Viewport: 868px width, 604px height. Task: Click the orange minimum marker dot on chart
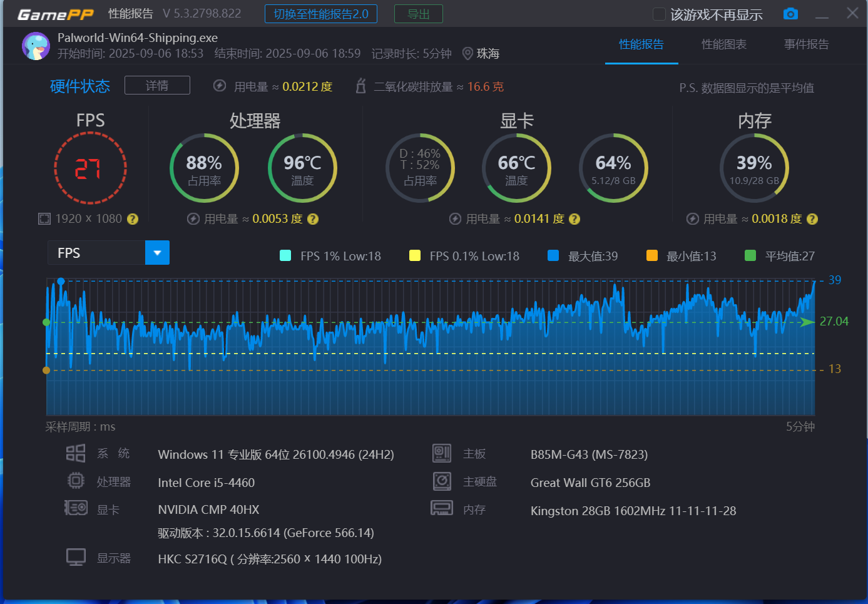(x=46, y=370)
